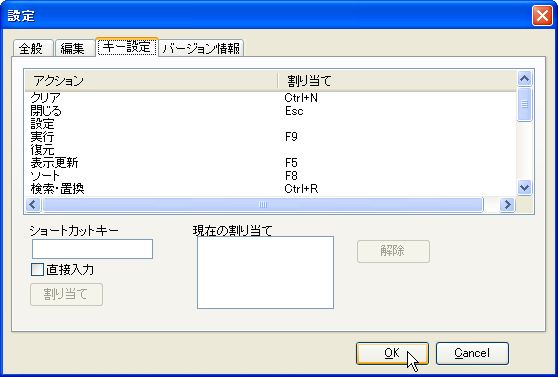Click the Esc assignment cell
The width and height of the screenshot is (558, 377).
[294, 111]
